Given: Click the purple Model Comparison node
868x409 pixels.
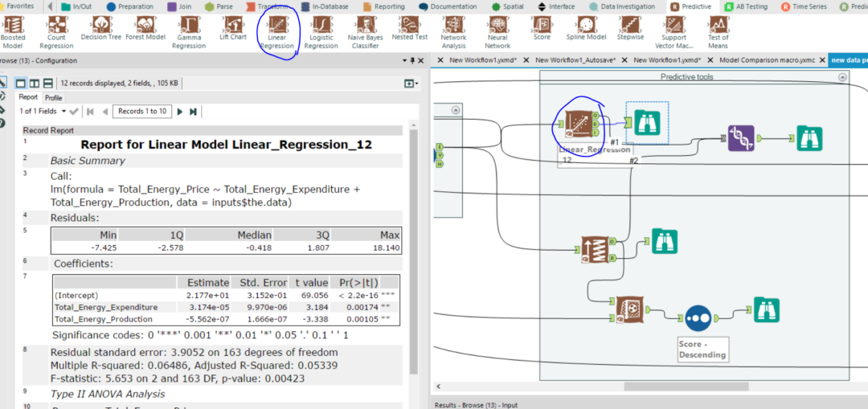Looking at the screenshot, I should coord(741,138).
